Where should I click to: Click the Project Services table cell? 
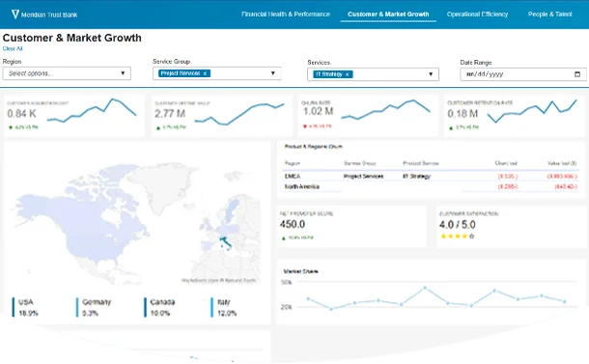tap(363, 176)
